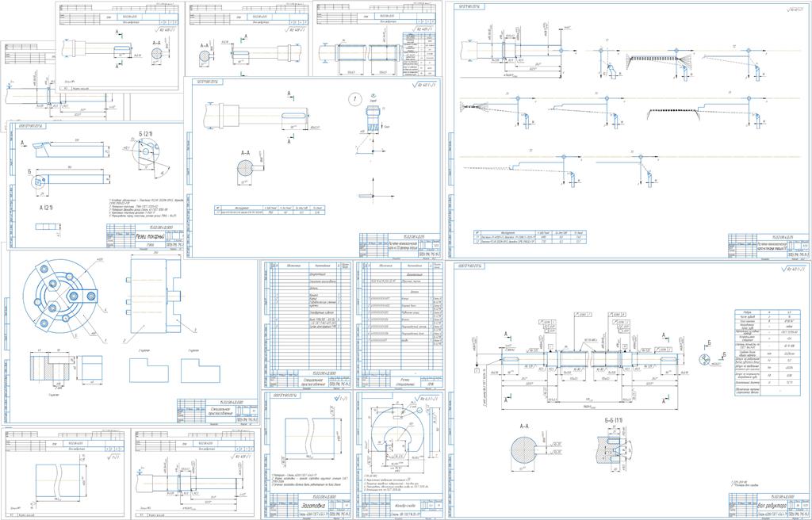Click the roughness symbol on 'Заготовка' sheet
This screenshot has height=520, width=812.
coord(341,398)
